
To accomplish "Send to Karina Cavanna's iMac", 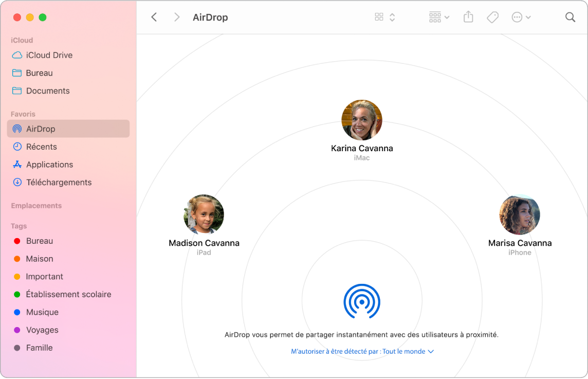I will [362, 120].
